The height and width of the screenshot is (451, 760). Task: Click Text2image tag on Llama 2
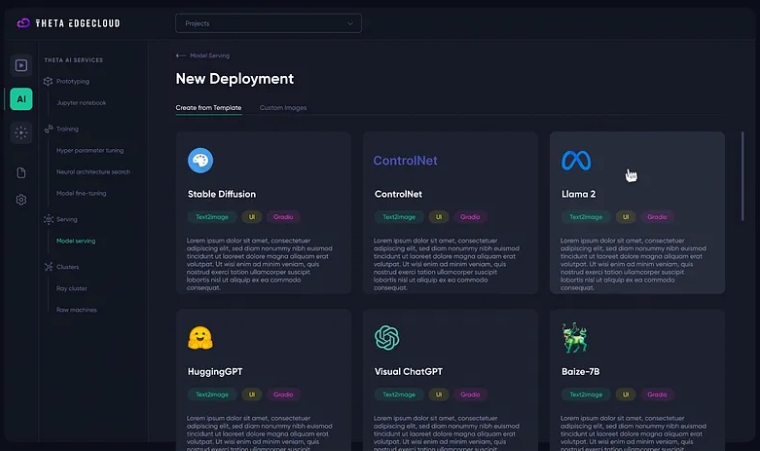pos(586,217)
